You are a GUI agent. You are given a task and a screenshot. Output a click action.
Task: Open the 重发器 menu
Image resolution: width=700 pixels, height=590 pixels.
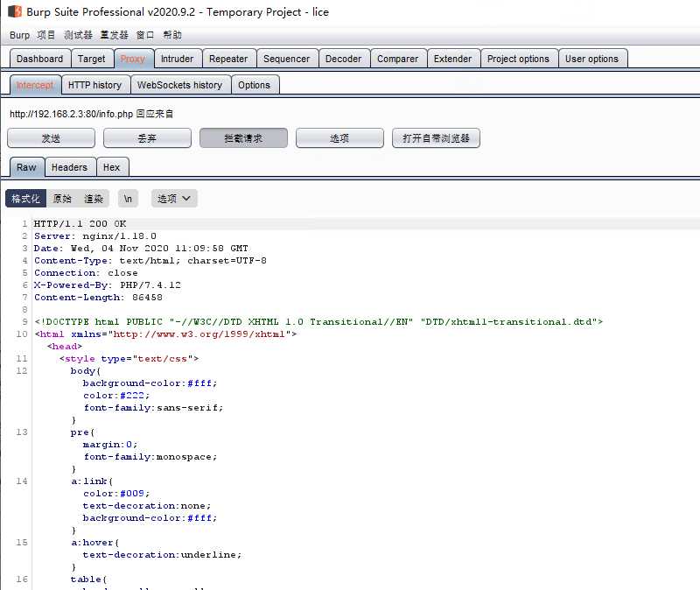[115, 35]
